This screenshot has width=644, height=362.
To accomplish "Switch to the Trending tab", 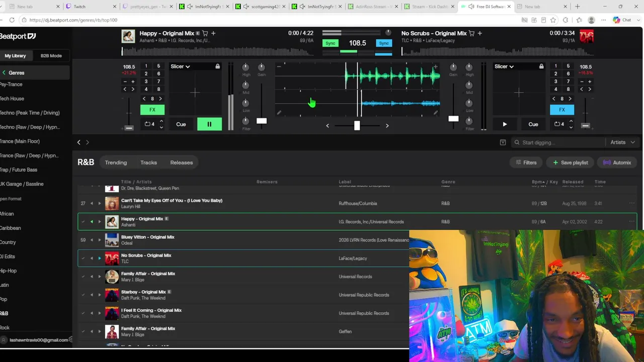I will (x=116, y=162).
